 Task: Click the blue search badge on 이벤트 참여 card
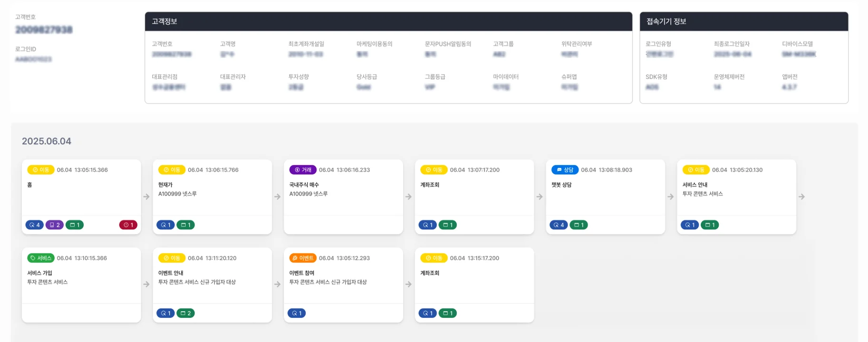point(296,313)
